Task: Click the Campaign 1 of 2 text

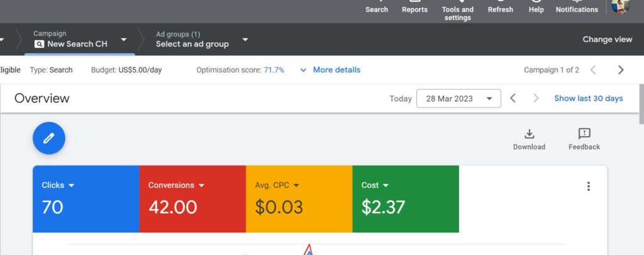Action: coord(552,70)
